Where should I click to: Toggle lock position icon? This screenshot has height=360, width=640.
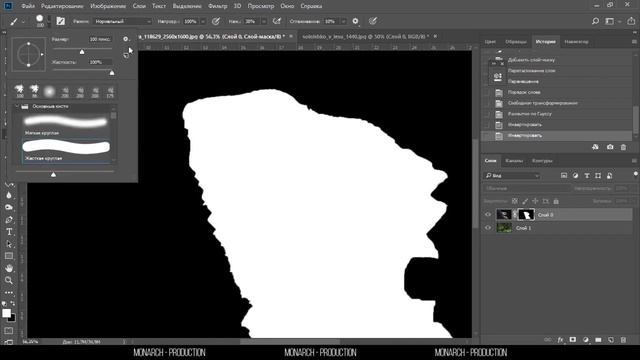tap(535, 201)
